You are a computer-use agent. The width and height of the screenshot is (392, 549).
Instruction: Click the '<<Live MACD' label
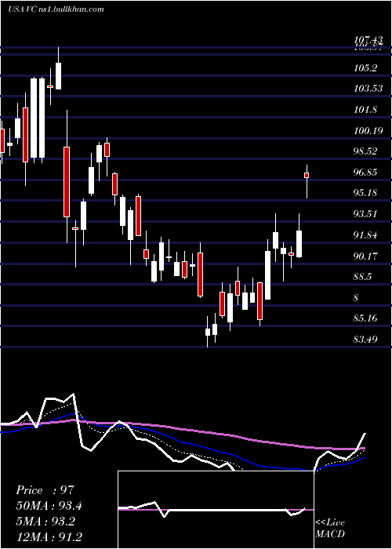tap(330, 528)
